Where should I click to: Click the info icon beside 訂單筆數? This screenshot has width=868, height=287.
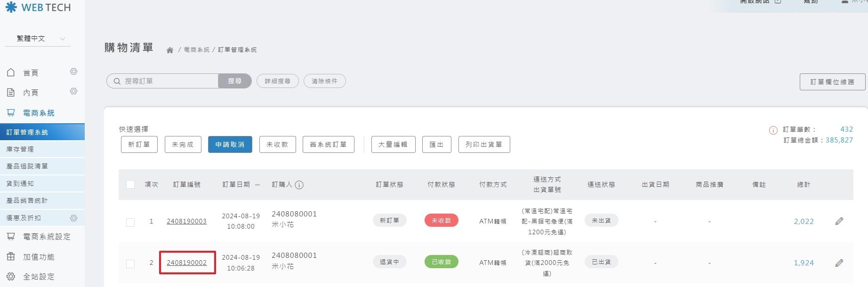[773, 130]
